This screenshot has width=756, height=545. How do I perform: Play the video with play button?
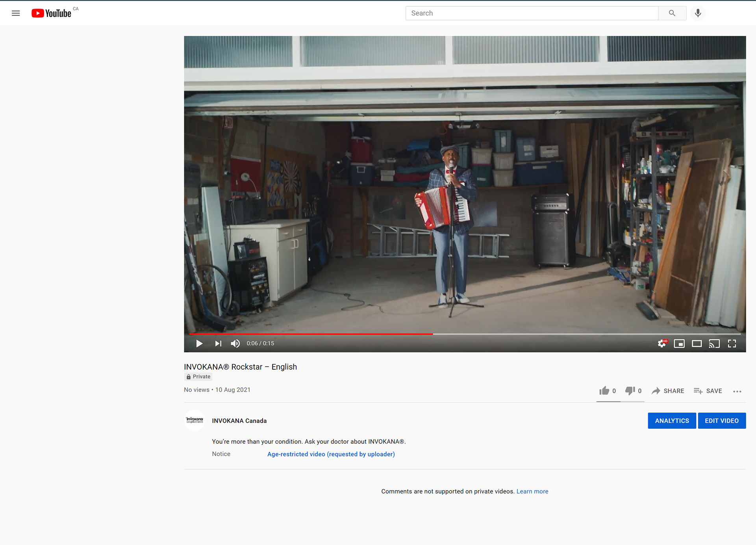pyautogui.click(x=199, y=344)
